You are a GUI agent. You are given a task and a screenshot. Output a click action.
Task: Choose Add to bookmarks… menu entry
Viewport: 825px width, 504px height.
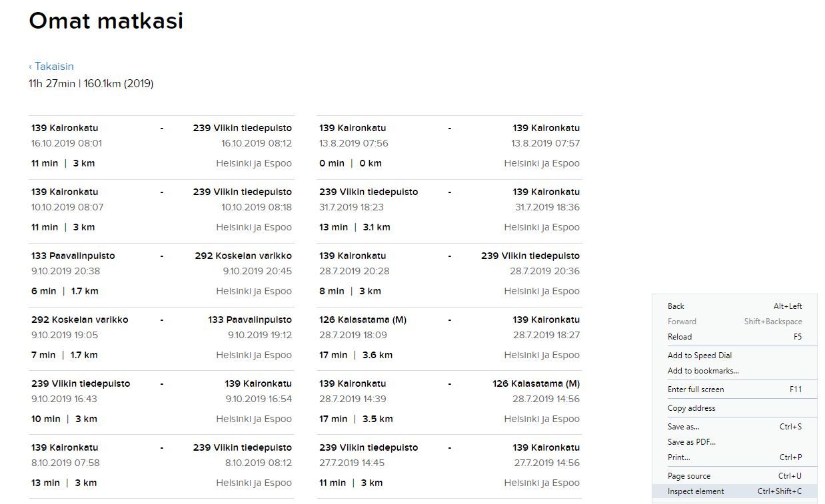tap(734, 371)
